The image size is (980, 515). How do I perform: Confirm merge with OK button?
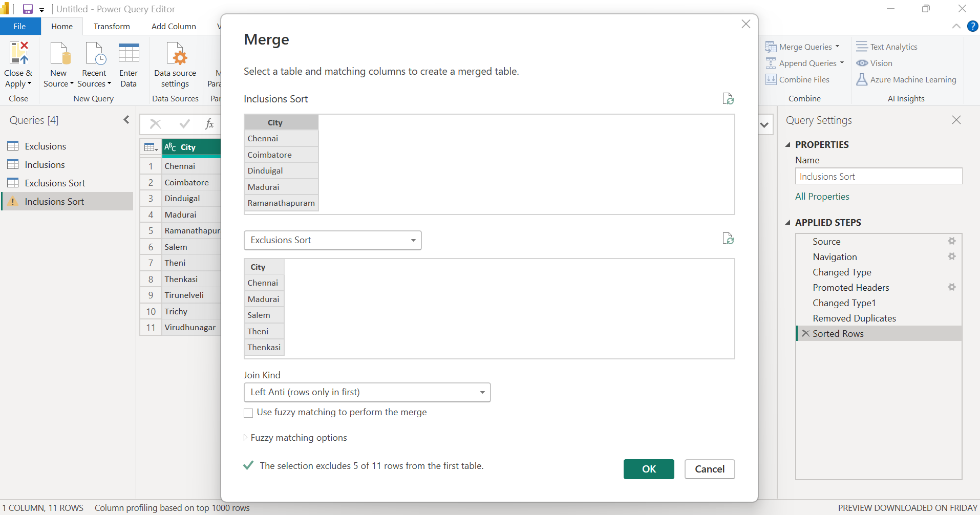pos(649,469)
